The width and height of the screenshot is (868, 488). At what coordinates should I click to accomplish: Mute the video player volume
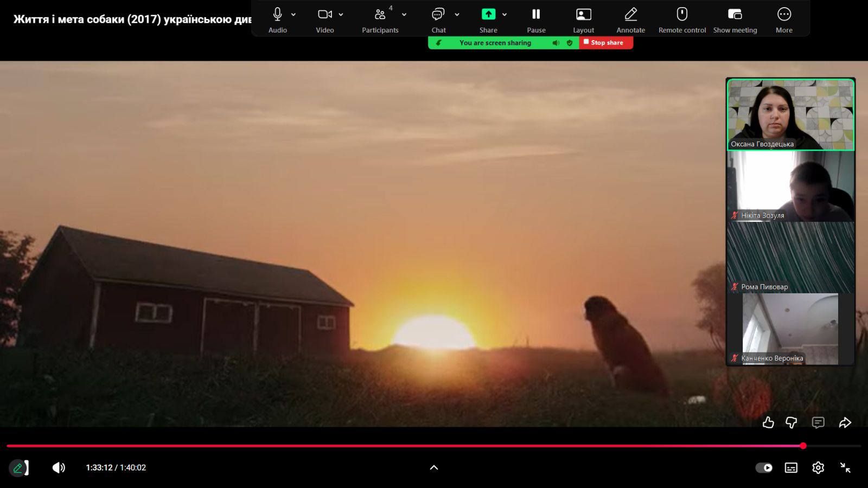point(59,467)
